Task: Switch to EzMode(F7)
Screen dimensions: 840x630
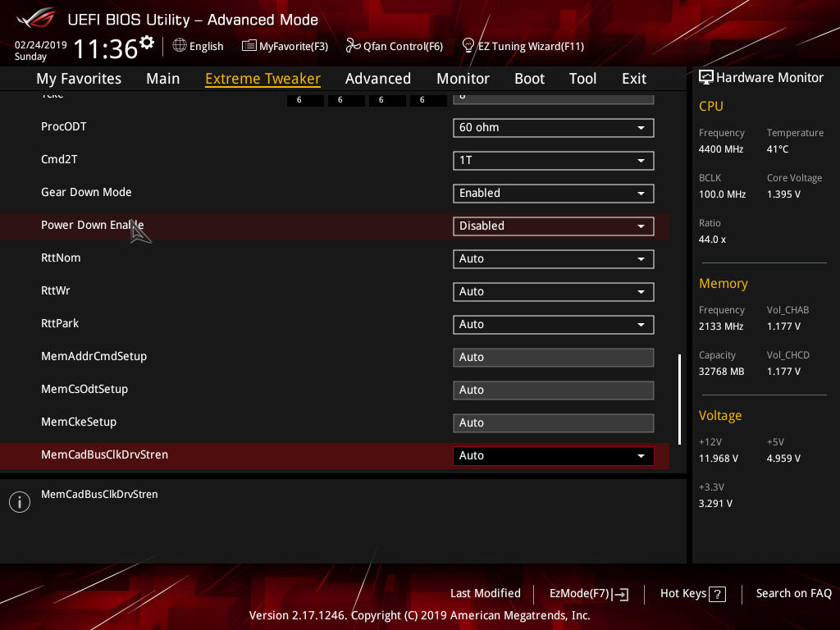Action: pyautogui.click(x=589, y=594)
